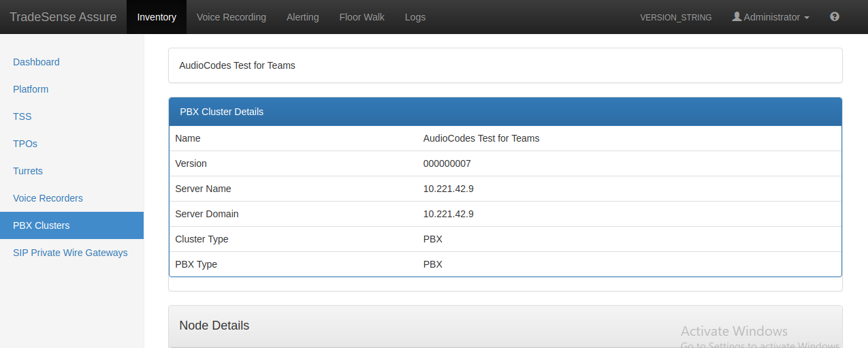Screen dimensions: 868x348
Task: Select the PBX Clusters sidebar item
Action: coord(71,225)
